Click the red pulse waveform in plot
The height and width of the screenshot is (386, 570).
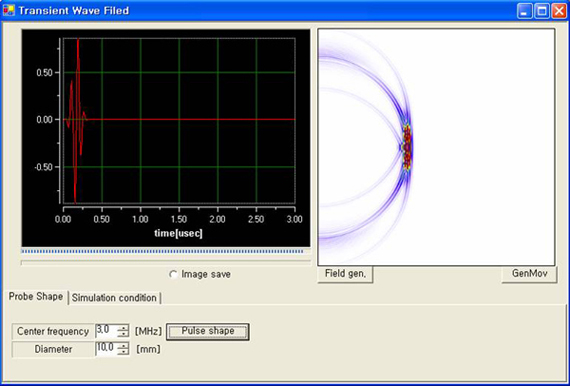(x=76, y=120)
